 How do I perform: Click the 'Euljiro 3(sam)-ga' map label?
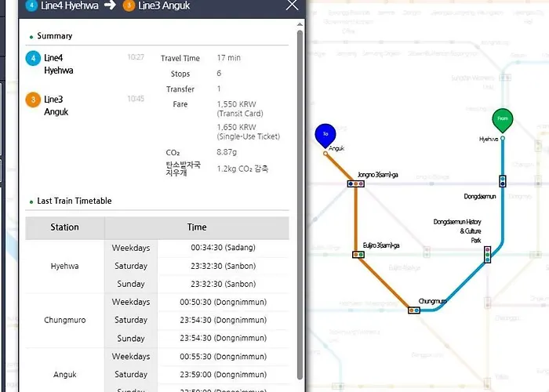tap(381, 245)
